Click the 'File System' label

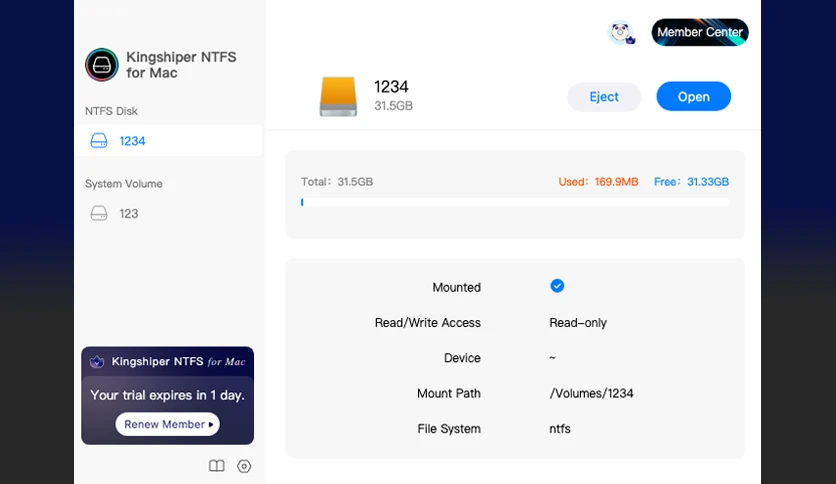[449, 429]
